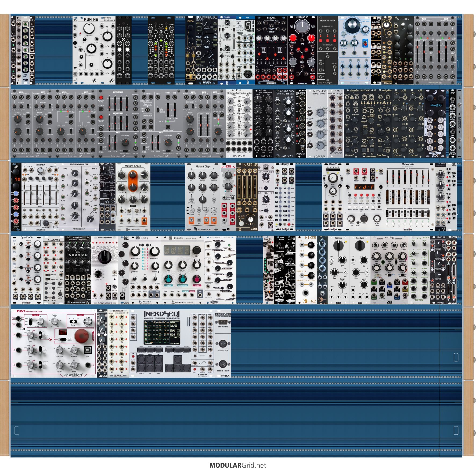Click the NerdSeq IO-Expander MIDI OUT jack
476x471 pixels.
tap(223, 364)
